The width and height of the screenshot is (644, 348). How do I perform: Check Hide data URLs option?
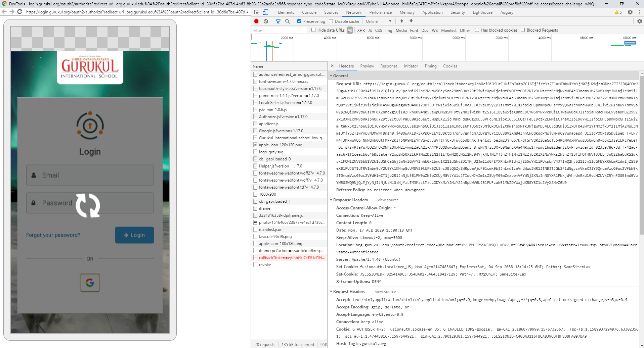click(313, 30)
